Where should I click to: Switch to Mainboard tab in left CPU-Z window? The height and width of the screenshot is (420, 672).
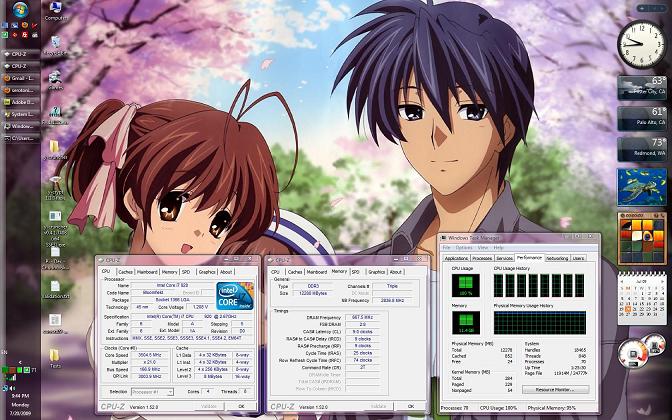[147, 271]
